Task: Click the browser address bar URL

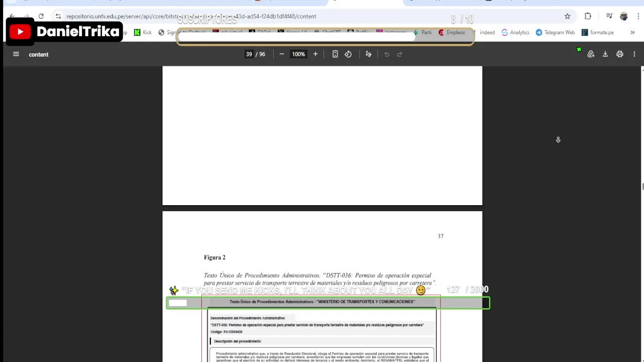Action: (x=191, y=16)
